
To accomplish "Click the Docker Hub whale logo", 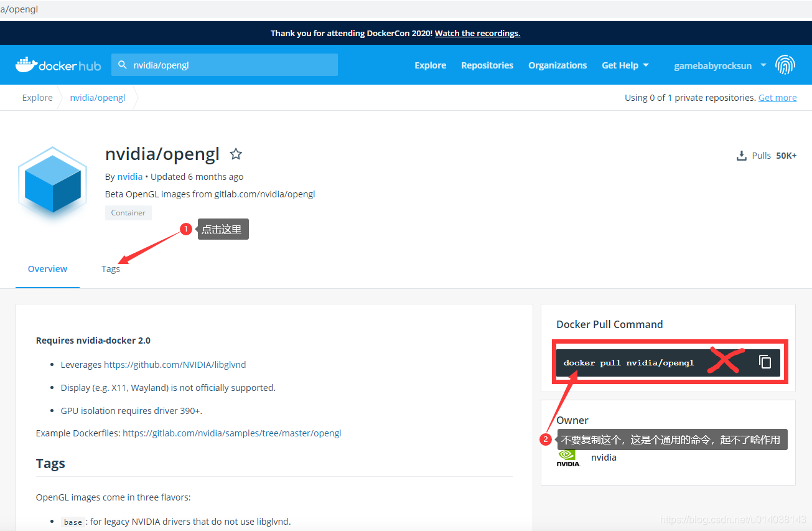I will [x=58, y=65].
